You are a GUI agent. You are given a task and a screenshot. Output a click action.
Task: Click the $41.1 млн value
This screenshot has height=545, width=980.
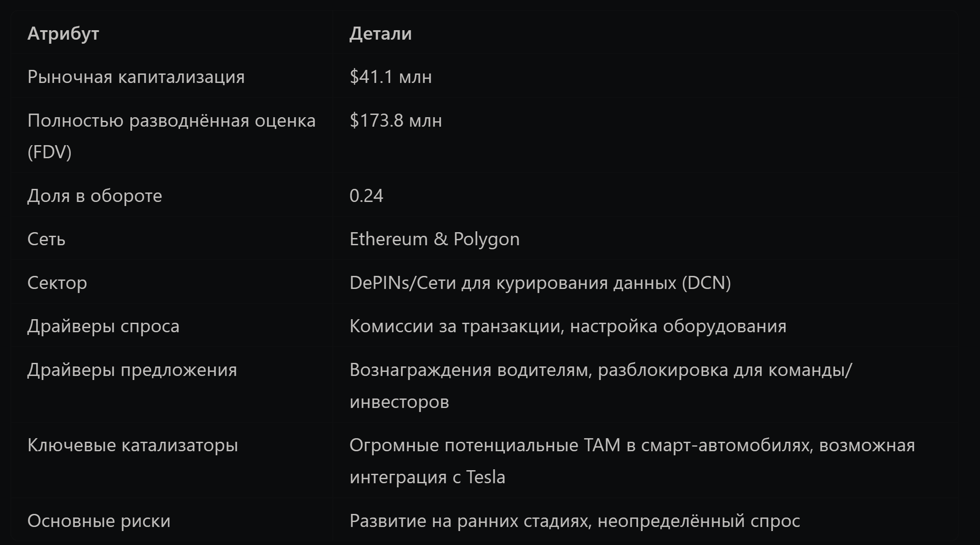pyautogui.click(x=391, y=77)
